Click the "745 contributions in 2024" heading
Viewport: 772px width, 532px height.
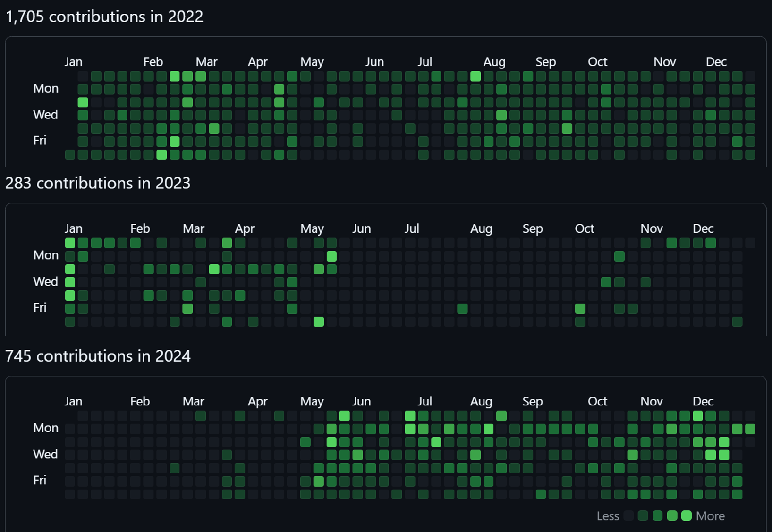(98, 356)
